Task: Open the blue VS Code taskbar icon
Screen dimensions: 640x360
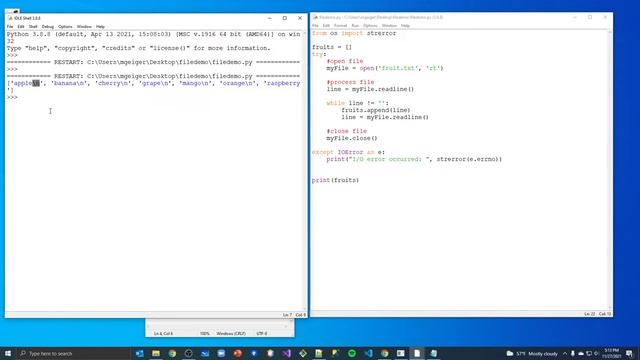Action: click(368, 353)
